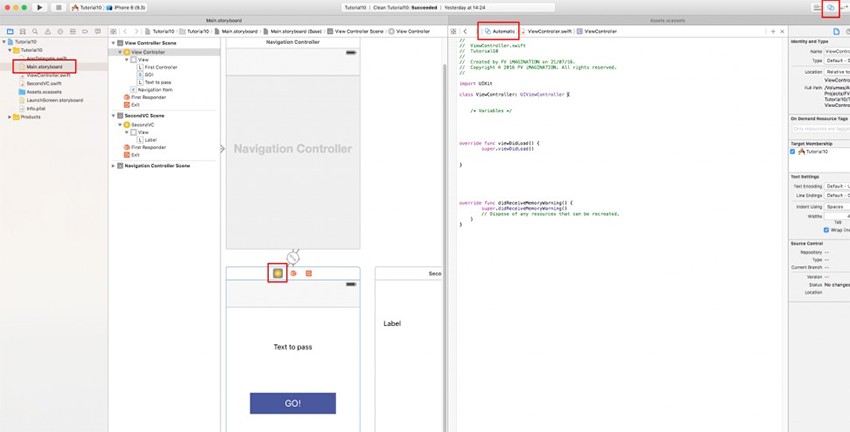Go back in storyboard editor history
The width and height of the screenshot is (850, 432).
click(125, 31)
